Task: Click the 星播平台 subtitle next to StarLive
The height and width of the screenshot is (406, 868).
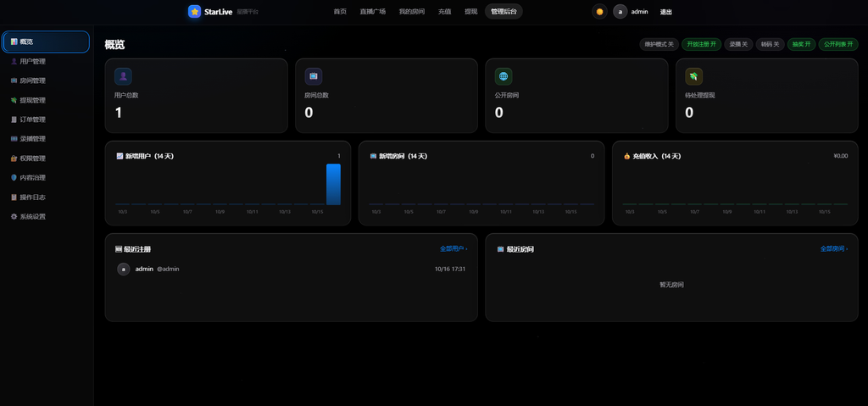Action: (x=248, y=12)
